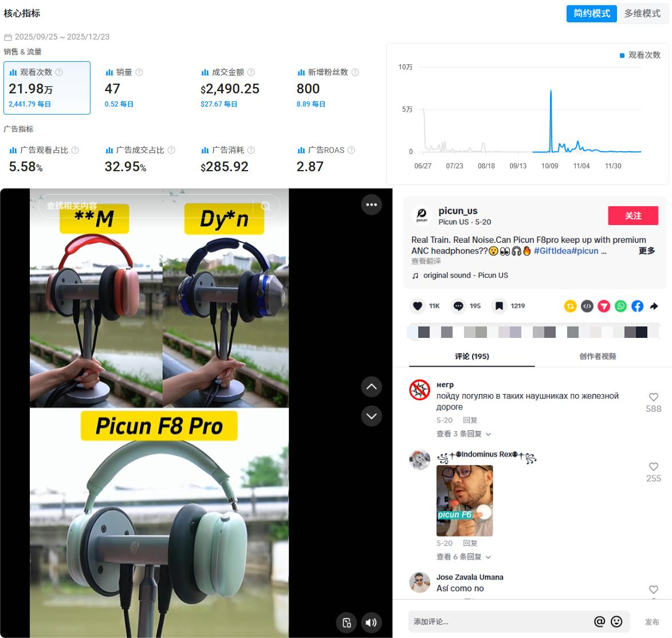Image resolution: width=672 pixels, height=638 pixels.
Task: Open the picun F6 image in the comment
Action: (x=464, y=501)
